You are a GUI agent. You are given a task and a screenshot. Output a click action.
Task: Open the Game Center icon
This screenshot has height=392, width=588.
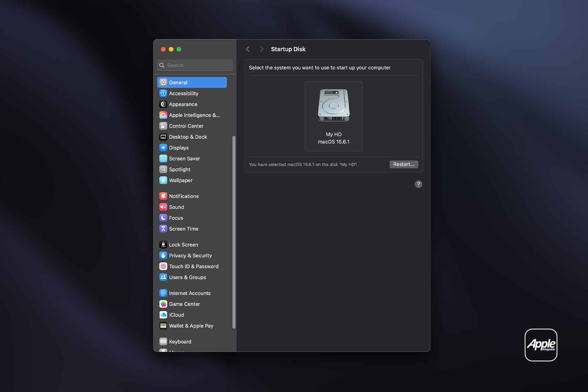[x=163, y=304]
